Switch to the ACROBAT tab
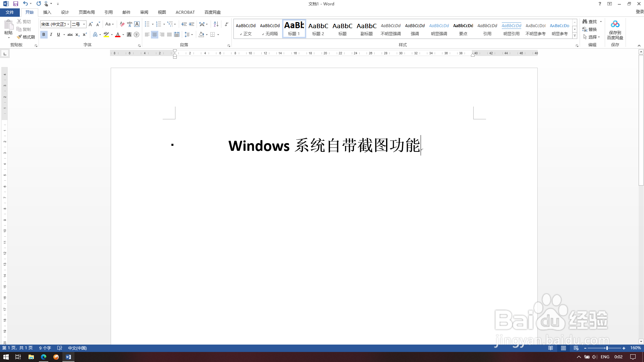The image size is (644, 362). pos(185,12)
